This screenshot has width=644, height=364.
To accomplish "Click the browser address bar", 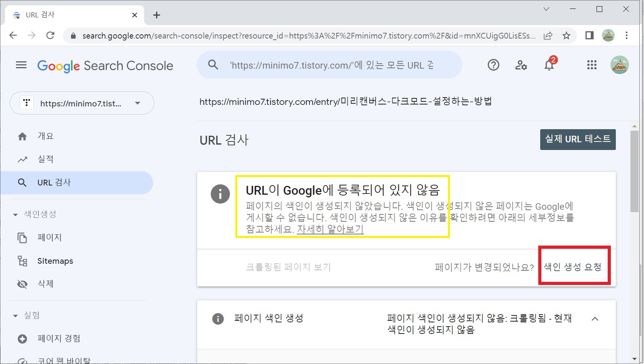I will tap(309, 36).
